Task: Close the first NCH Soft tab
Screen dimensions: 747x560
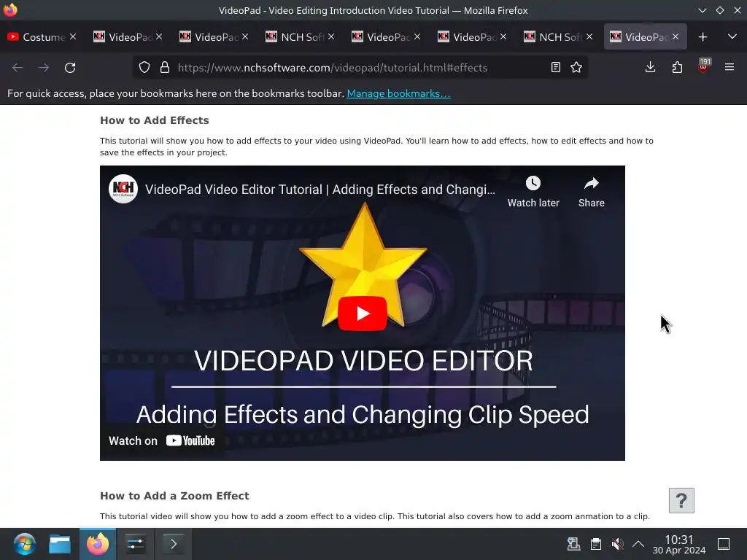Action: coord(331,36)
